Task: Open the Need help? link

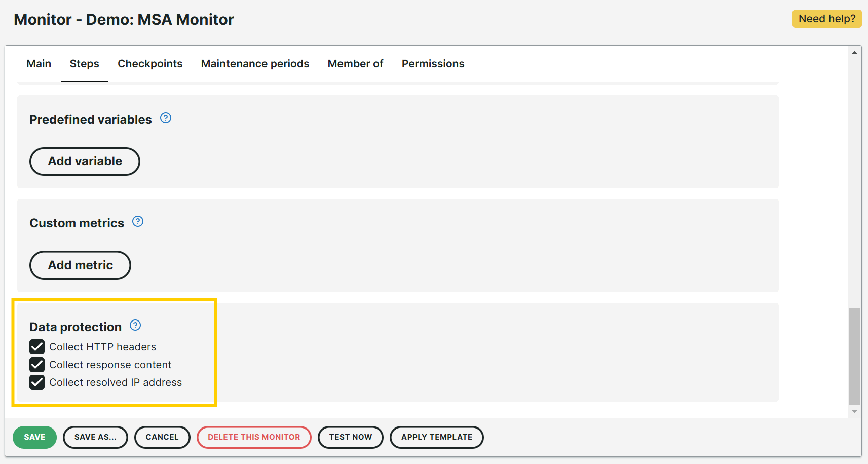Action: click(x=826, y=19)
